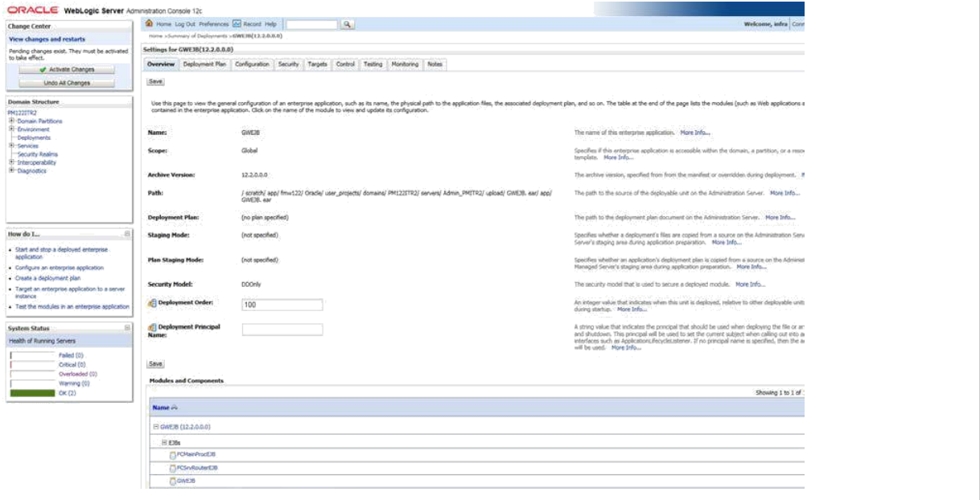Open the Configuration tab
The height and width of the screenshot is (500, 980).
pos(252,64)
